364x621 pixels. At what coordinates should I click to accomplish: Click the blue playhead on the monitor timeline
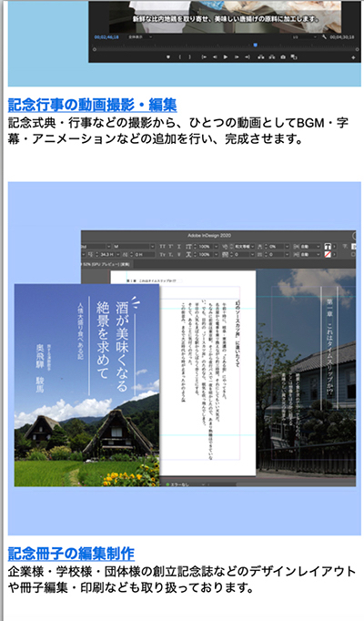pos(255,45)
